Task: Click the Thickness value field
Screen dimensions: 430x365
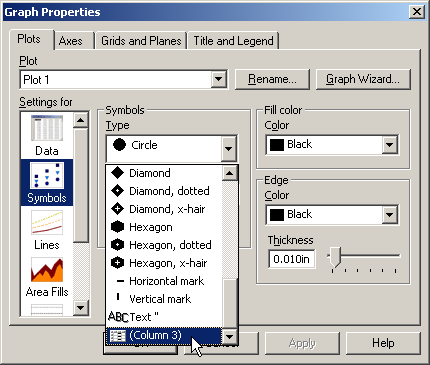Action: tap(292, 259)
